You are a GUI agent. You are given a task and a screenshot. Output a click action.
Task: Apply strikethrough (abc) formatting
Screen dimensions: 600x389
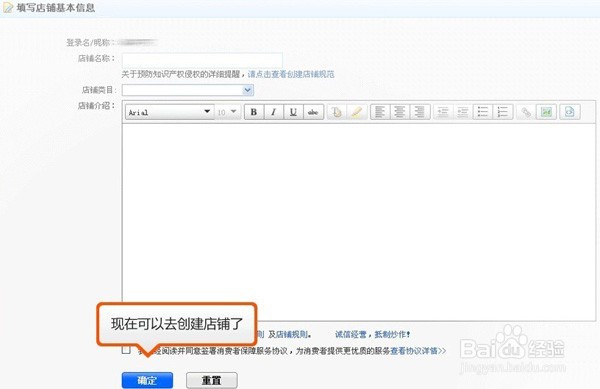click(x=313, y=112)
